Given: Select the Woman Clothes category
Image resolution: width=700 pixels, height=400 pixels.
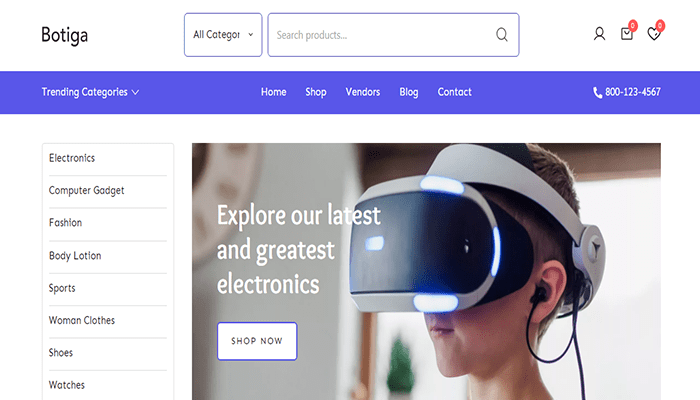Looking at the screenshot, I should [82, 320].
